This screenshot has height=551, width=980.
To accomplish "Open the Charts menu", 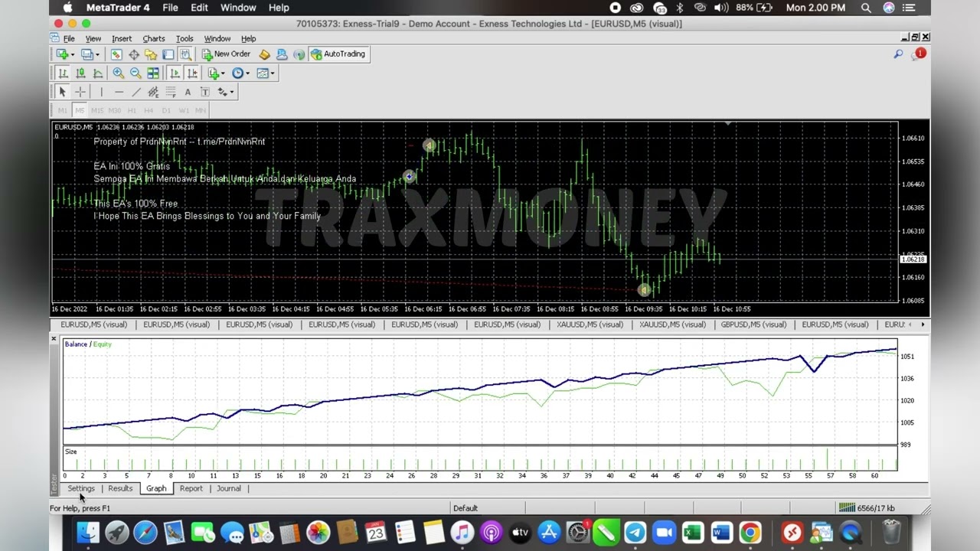I will 153,38.
